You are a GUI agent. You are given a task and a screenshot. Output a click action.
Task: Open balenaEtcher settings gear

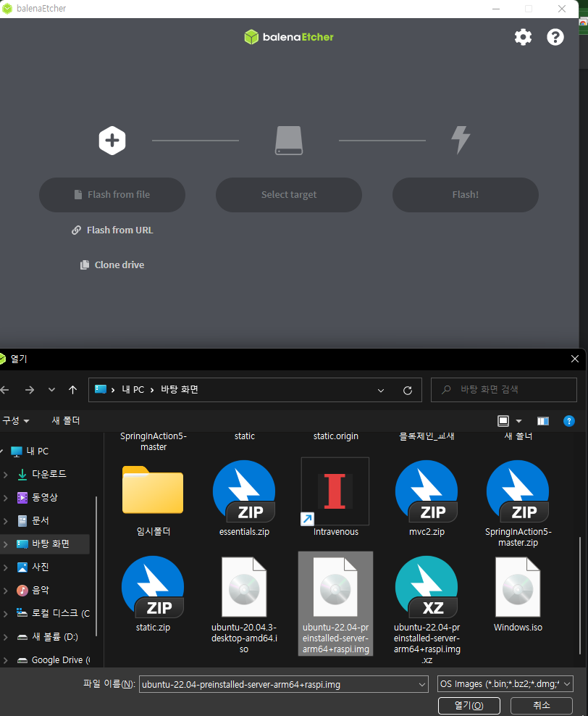pos(524,37)
